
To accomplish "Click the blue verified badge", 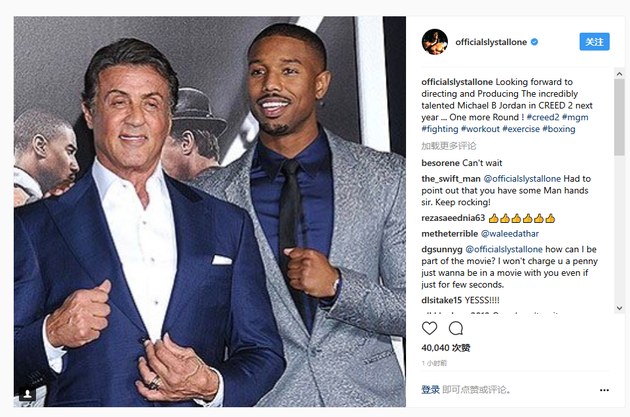I will coord(535,42).
